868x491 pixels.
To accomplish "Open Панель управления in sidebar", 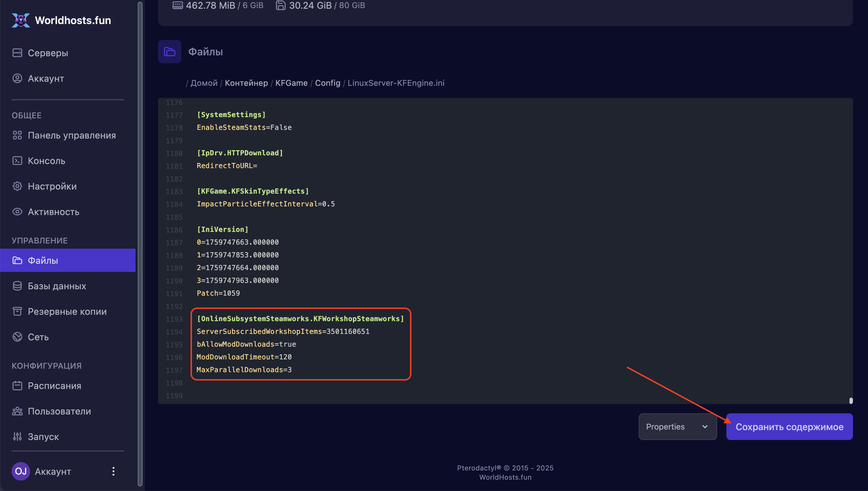I will click(x=72, y=135).
